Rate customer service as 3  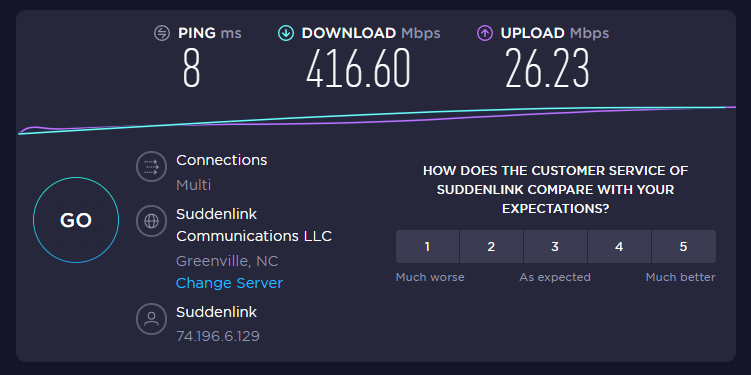[x=555, y=247]
